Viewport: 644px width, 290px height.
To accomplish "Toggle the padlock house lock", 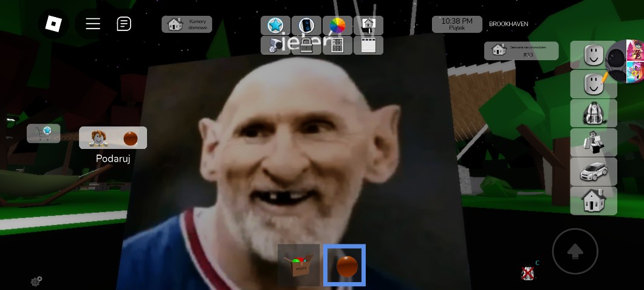I will (306, 45).
